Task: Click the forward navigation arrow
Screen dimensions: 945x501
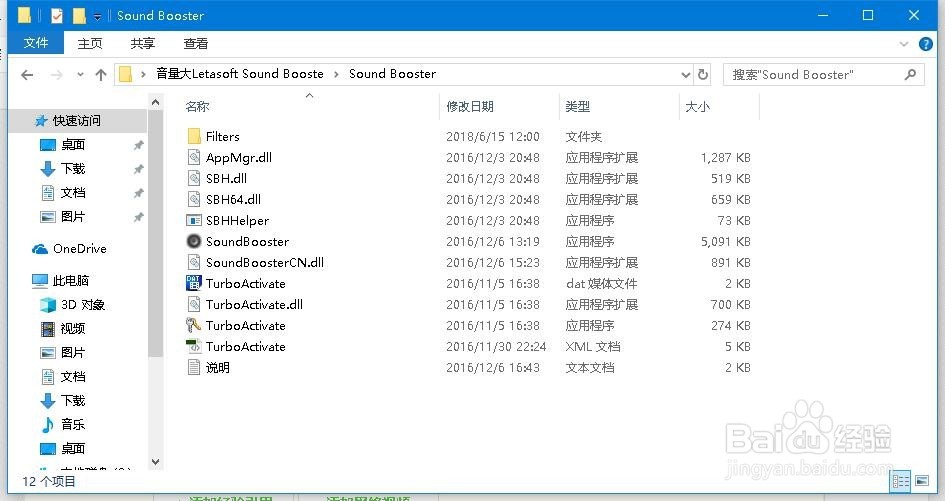Action: point(57,75)
